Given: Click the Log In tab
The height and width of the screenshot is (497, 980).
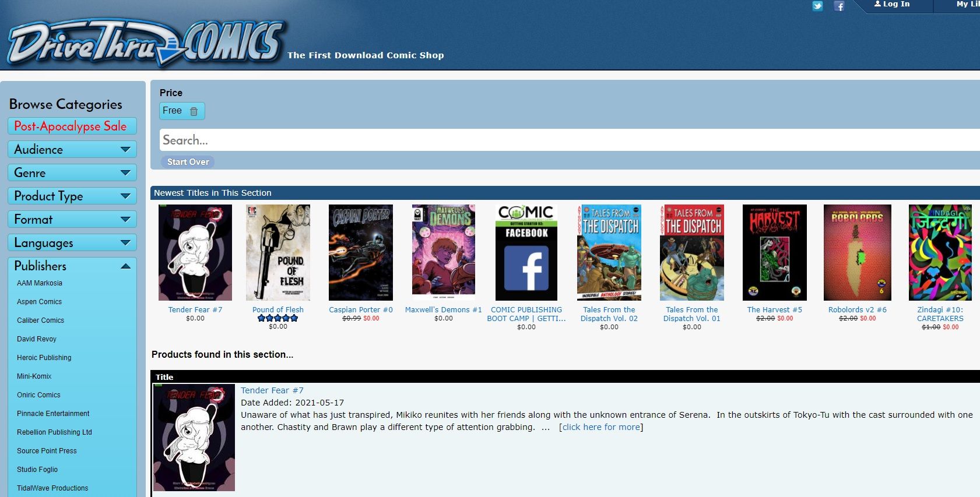Looking at the screenshot, I should click(x=892, y=5).
